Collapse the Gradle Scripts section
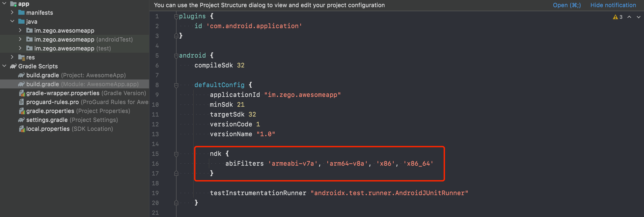Screen dimensions: 644x217 (4, 66)
